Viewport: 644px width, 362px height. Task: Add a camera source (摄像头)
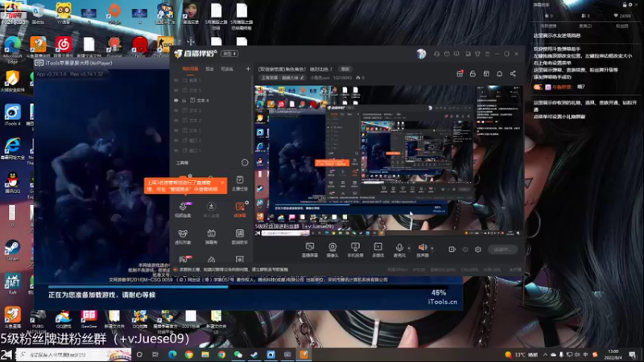[x=332, y=249]
